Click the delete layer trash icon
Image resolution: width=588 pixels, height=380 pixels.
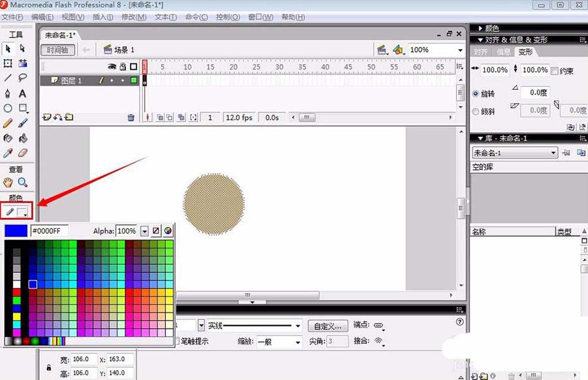131,118
